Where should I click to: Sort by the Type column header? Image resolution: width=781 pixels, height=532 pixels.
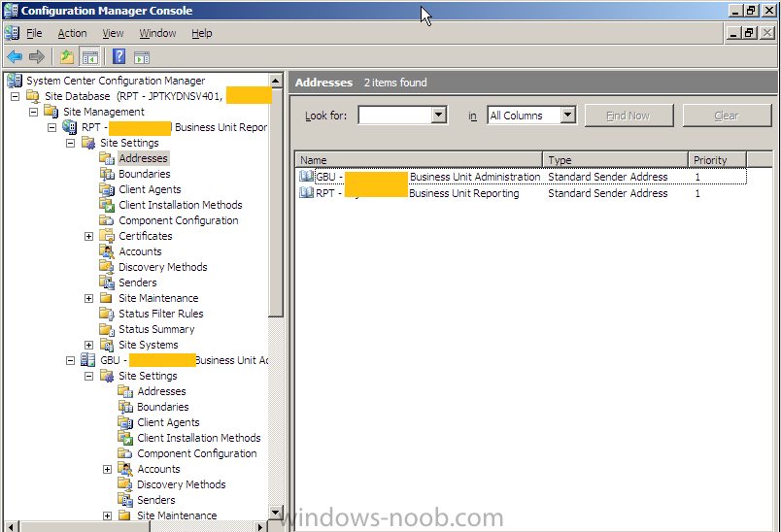[615, 160]
